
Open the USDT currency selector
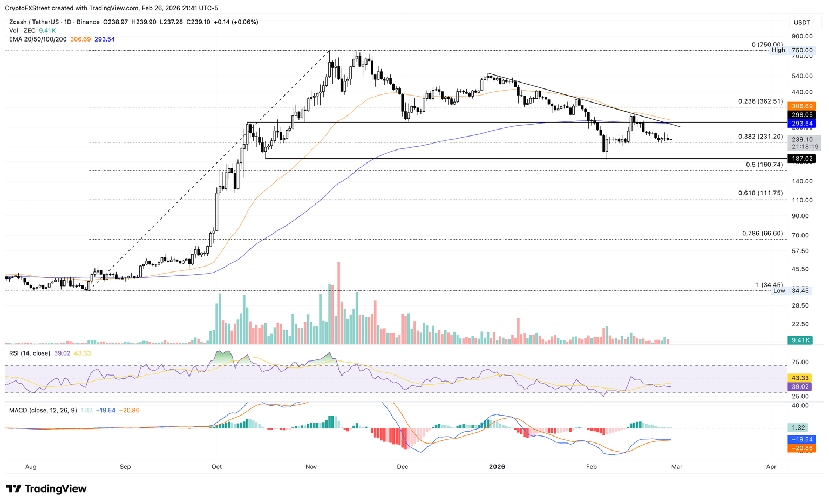[x=801, y=22]
